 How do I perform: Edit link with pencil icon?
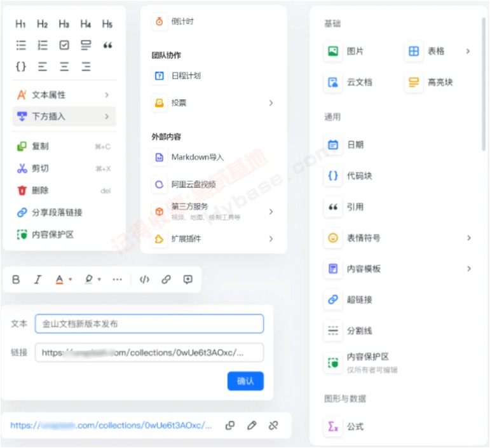252,425
